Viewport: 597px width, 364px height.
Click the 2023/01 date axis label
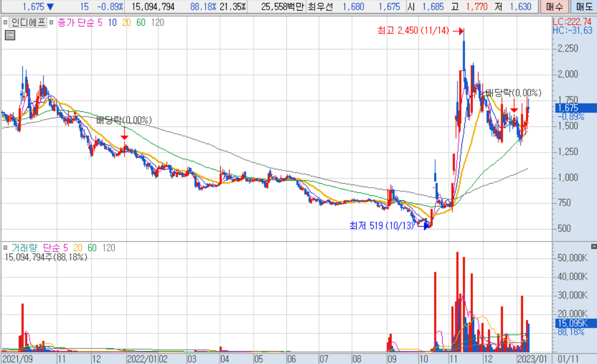(x=532, y=359)
